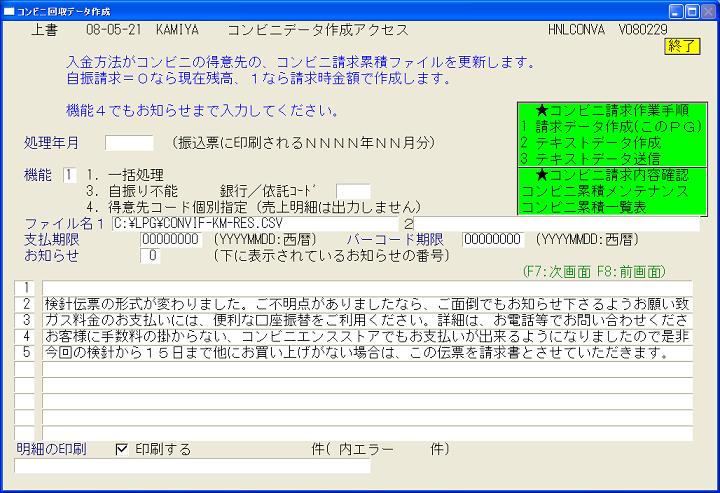Open コンビニ累積一覧表 in green panel
The height and width of the screenshot is (493, 720).
click(x=584, y=207)
